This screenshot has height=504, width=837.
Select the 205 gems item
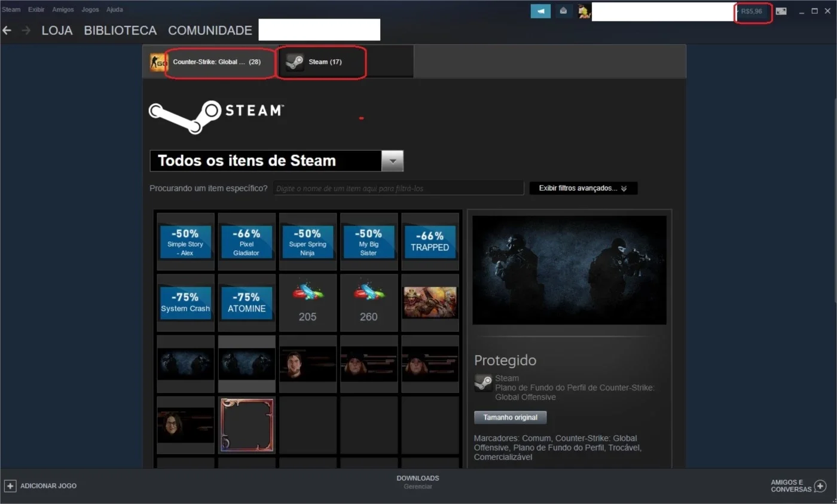[308, 303]
